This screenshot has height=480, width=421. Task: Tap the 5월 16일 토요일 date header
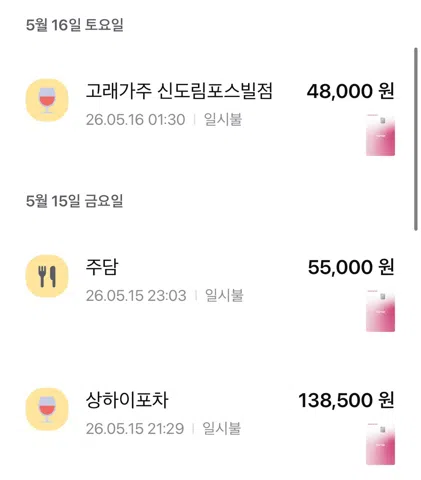tap(75, 25)
